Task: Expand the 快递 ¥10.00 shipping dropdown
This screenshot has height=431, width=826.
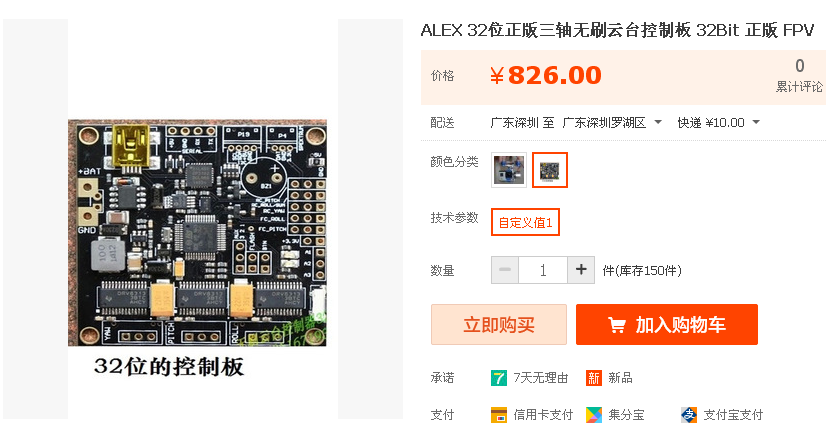Action: click(x=719, y=123)
